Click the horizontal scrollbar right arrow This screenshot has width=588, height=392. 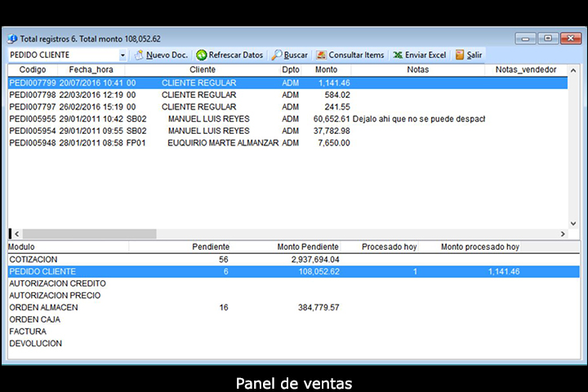[562, 234]
